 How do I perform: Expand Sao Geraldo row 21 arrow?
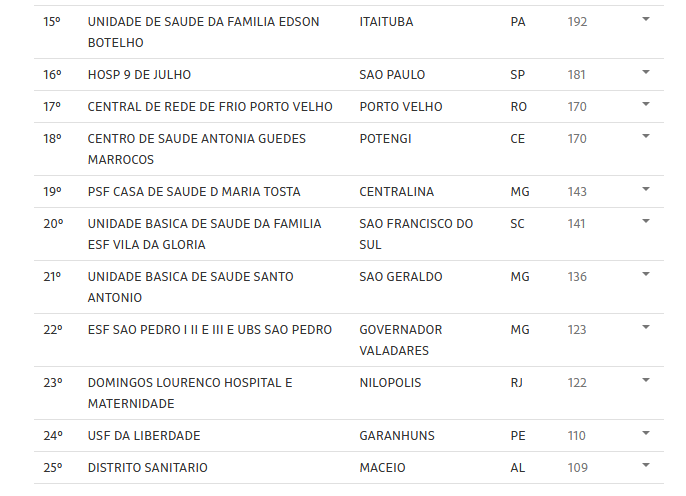[645, 274]
